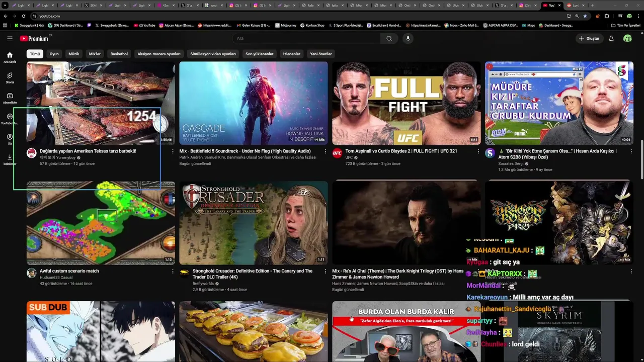Click the Socrates Dergi channel avatar
This screenshot has height=362, width=644.
click(490, 153)
